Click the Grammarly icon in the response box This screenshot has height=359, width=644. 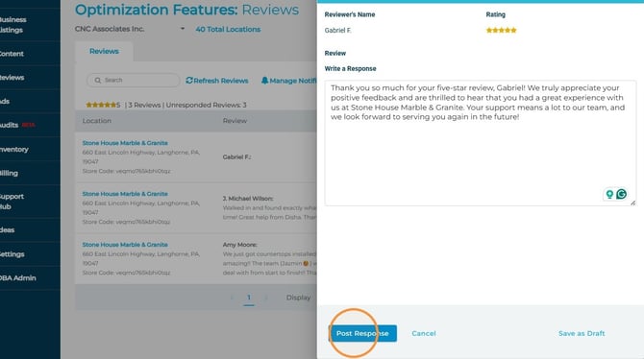(621, 194)
